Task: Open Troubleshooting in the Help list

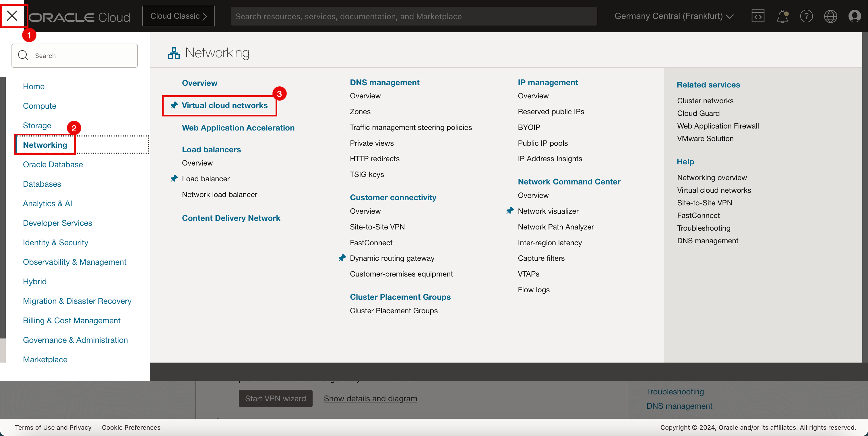Action: [x=704, y=228]
